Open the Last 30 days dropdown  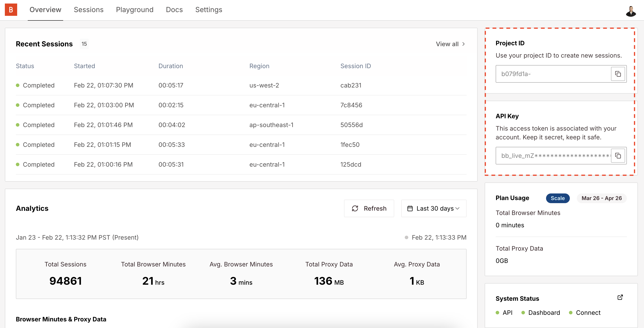(434, 208)
